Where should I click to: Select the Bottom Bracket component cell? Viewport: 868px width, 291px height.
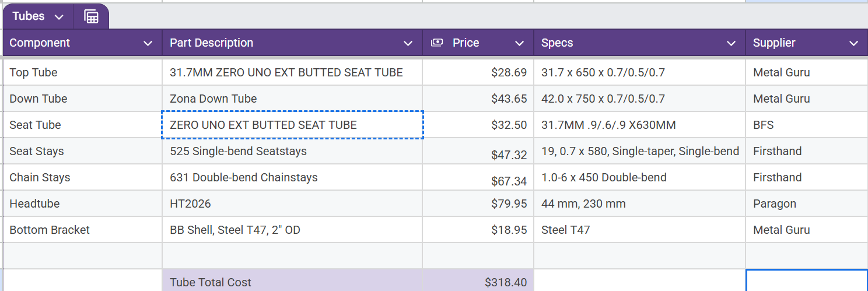pyautogui.click(x=82, y=230)
